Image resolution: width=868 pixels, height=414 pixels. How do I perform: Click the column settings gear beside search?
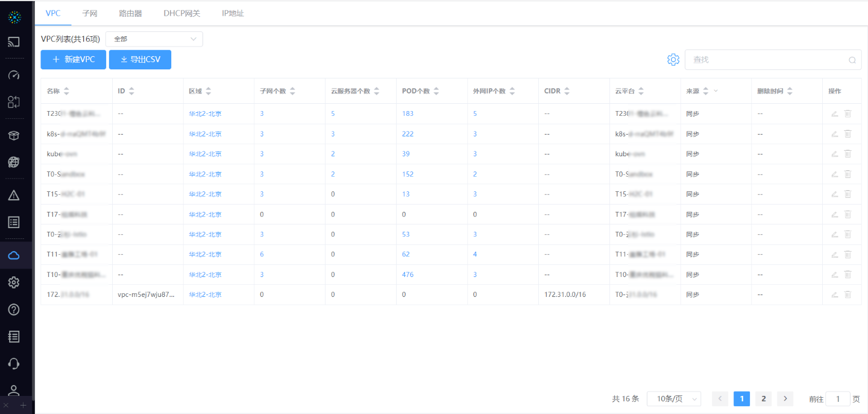(x=673, y=60)
